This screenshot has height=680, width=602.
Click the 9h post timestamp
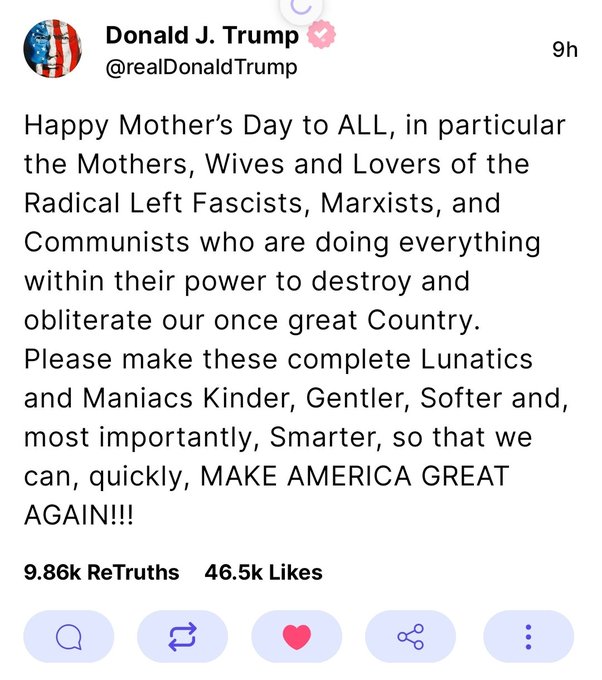[x=564, y=50]
